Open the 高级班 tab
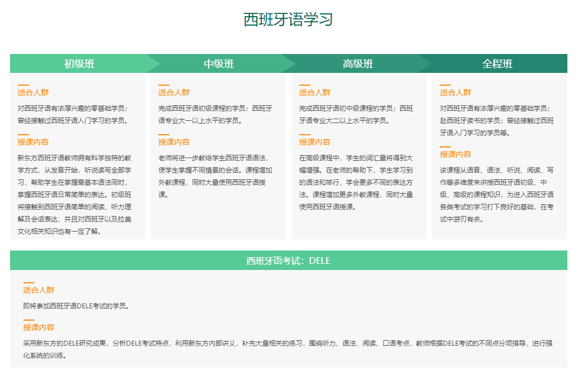This screenshot has width=588, height=388. point(358,64)
